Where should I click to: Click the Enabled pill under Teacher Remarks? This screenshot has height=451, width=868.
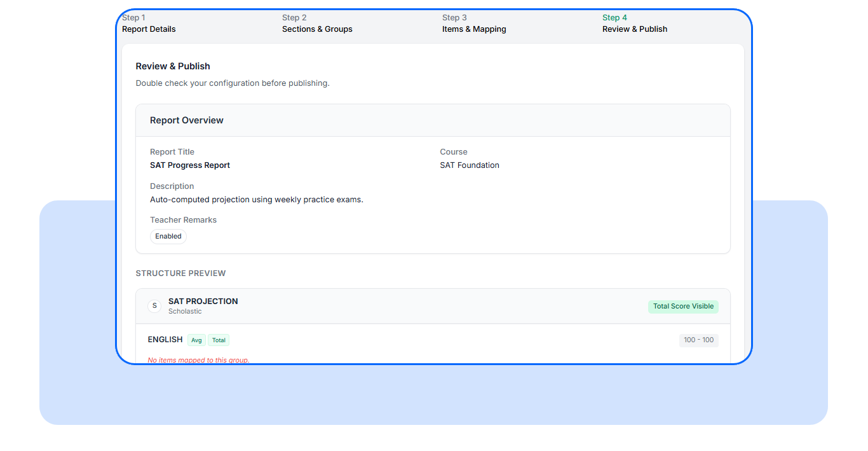point(168,237)
